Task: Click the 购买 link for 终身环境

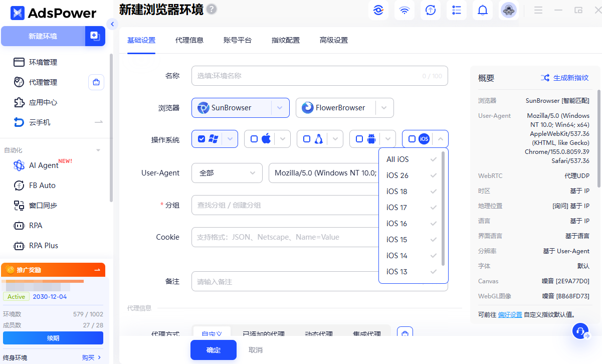Action: pos(92,357)
